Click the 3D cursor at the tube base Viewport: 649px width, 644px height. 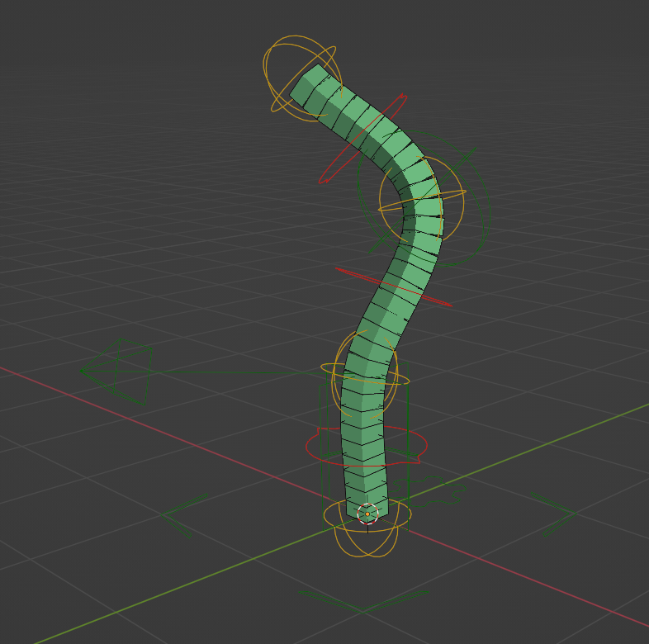coord(367,514)
